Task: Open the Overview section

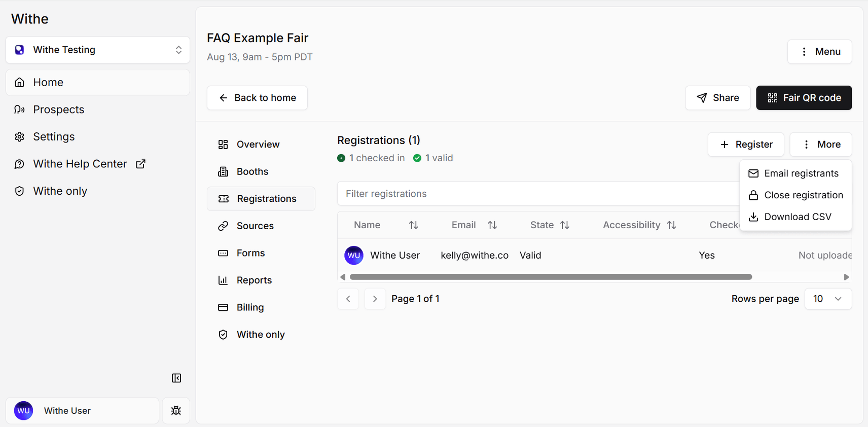Action: (x=261, y=145)
